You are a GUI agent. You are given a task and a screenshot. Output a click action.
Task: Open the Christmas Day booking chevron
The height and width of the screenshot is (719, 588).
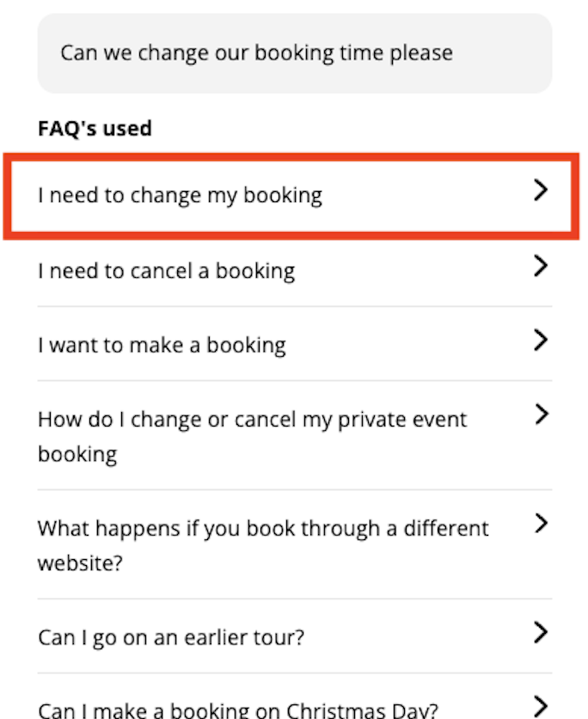(x=541, y=707)
